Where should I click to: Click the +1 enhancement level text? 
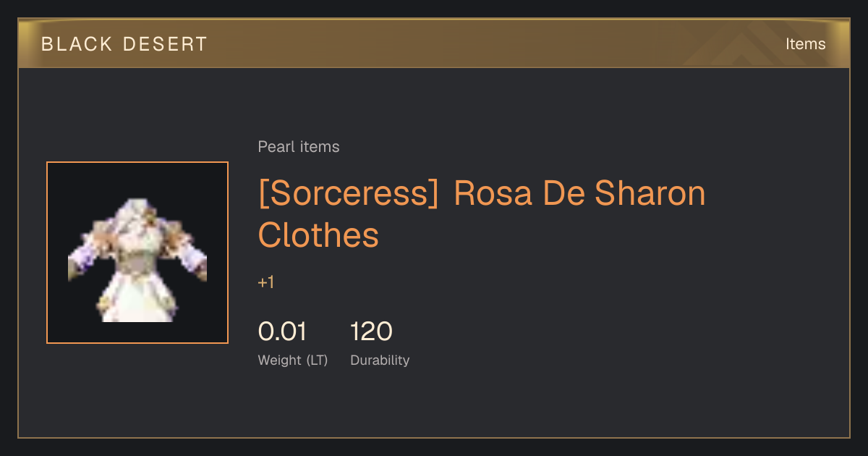(266, 282)
